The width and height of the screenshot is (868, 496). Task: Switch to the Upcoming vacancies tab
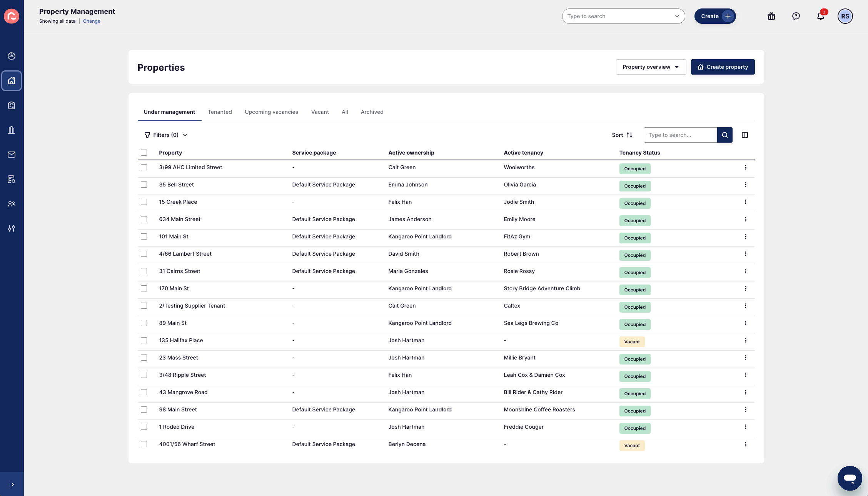[x=271, y=112]
